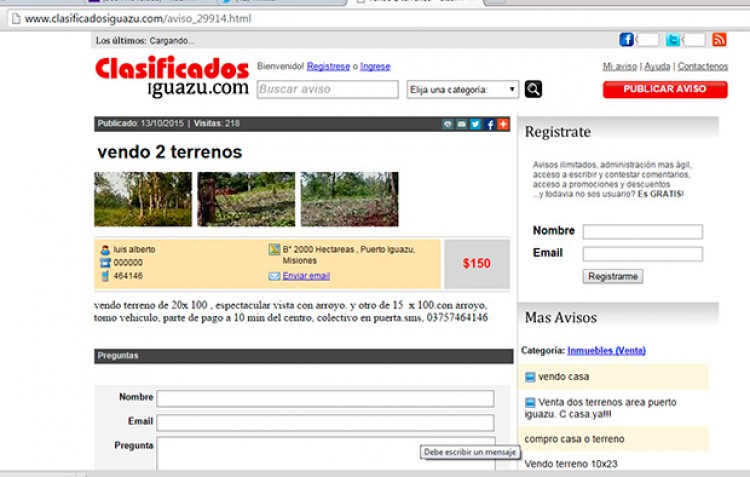Click the magnifier search icon
The image size is (750, 477).
point(533,89)
